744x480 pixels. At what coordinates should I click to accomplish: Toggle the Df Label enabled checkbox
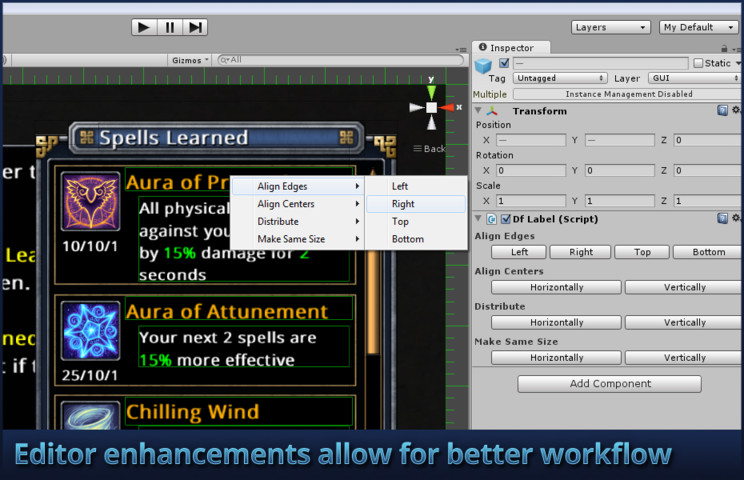pos(506,219)
